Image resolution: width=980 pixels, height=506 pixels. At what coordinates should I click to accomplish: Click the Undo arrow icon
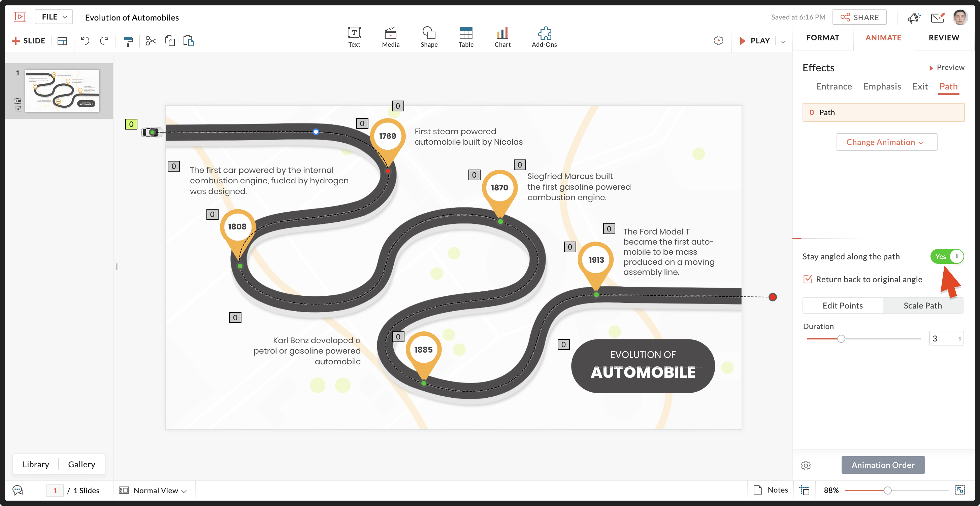tap(85, 41)
